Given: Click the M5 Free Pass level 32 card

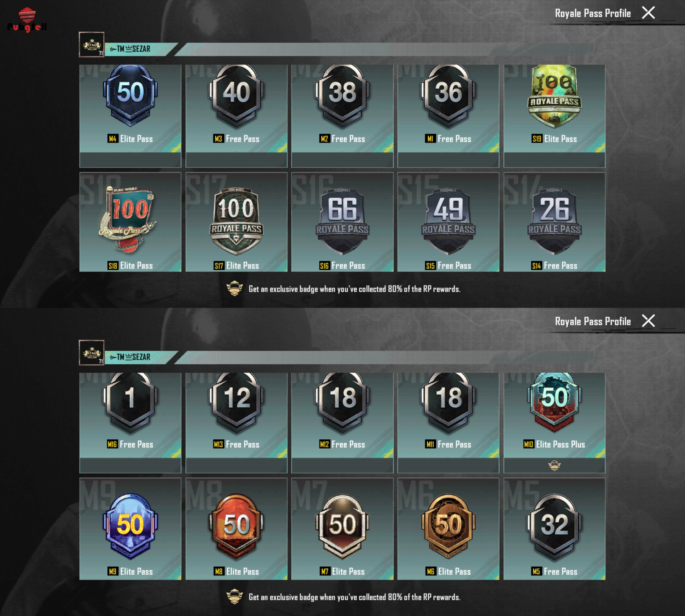Looking at the screenshot, I should click(554, 529).
